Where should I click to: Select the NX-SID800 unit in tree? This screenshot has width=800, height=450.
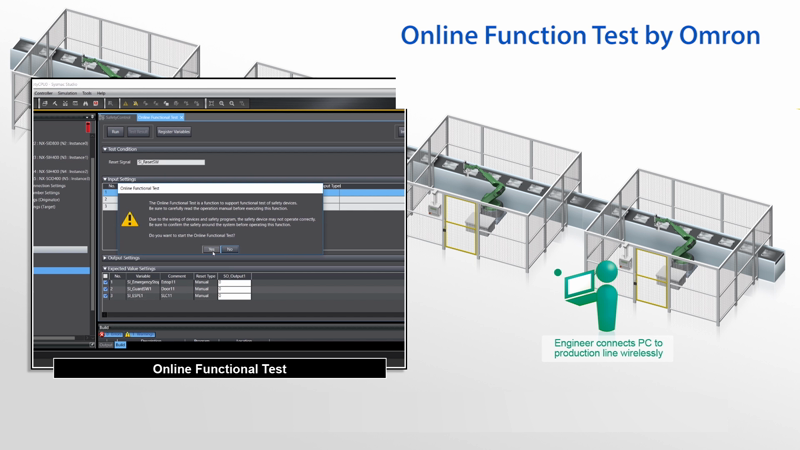click(x=61, y=143)
